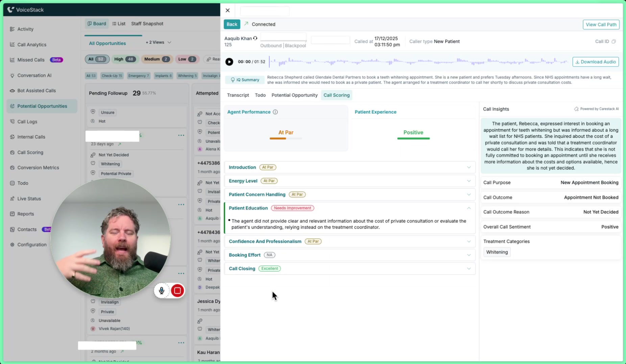Click the refresh icon next to Aaquib Khan

coord(255,38)
